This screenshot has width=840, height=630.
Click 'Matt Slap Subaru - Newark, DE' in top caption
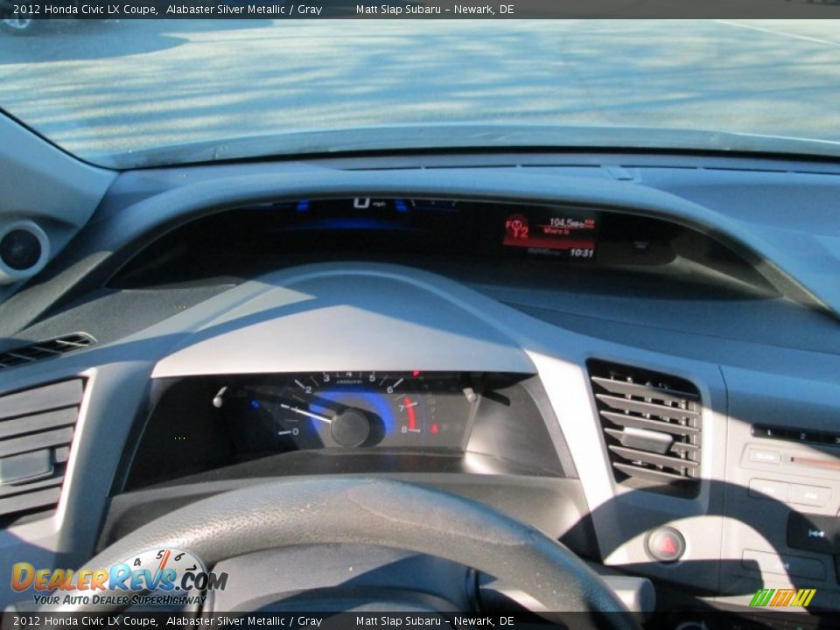[x=435, y=10]
